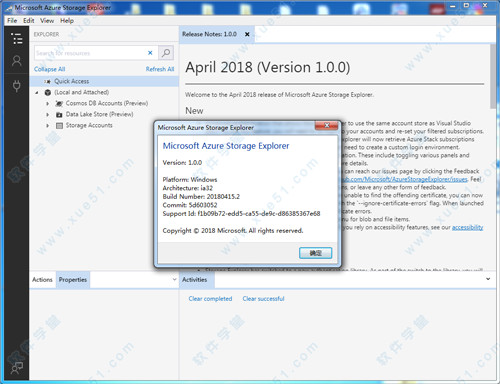500x384 pixels.
Task: Open the Explorer tree view sidebar icon
Action: coord(16,38)
